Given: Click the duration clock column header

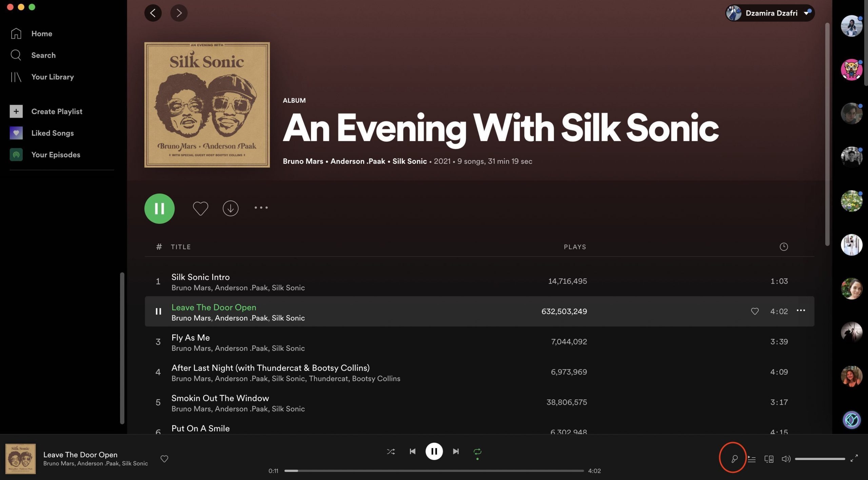Looking at the screenshot, I should pyautogui.click(x=784, y=247).
